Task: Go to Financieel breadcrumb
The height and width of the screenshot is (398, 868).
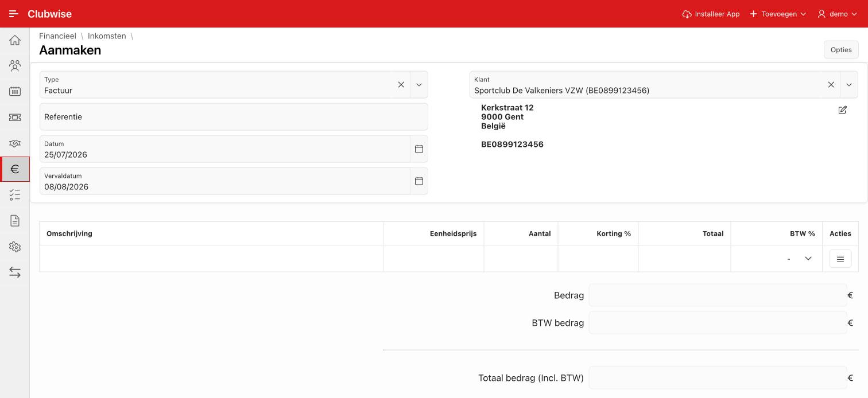Action: pos(57,36)
